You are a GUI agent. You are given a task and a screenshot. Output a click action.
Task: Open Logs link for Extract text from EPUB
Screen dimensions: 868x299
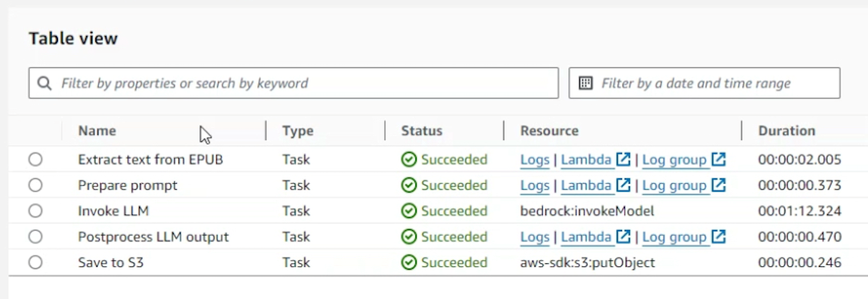coord(535,160)
